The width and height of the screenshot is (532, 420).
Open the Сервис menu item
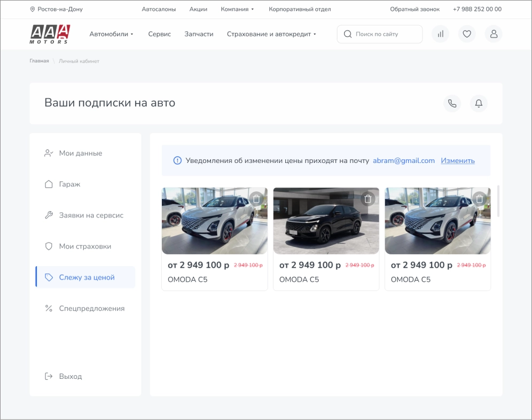[160, 34]
